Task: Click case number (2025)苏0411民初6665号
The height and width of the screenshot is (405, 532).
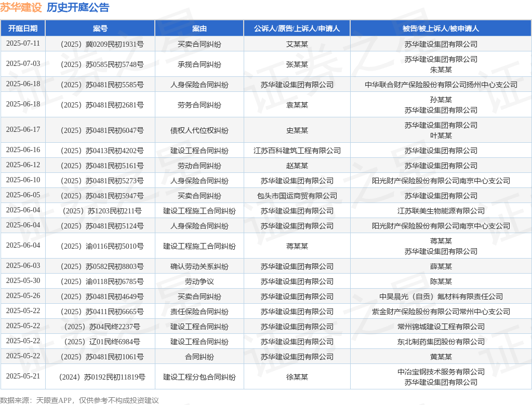Action: coord(102,312)
